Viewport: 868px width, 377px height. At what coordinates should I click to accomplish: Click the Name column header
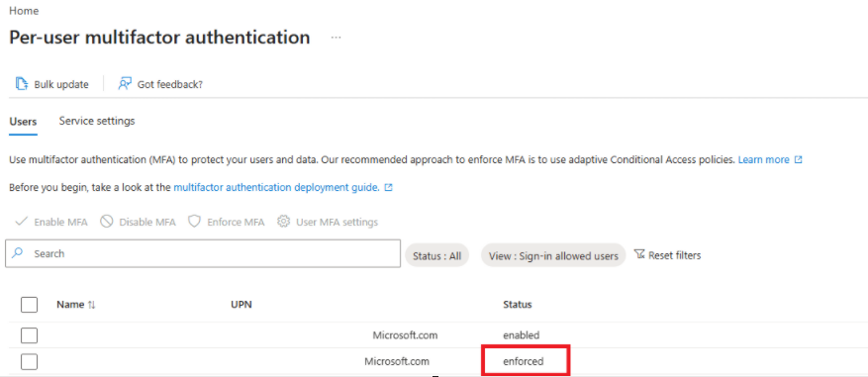[x=71, y=305]
